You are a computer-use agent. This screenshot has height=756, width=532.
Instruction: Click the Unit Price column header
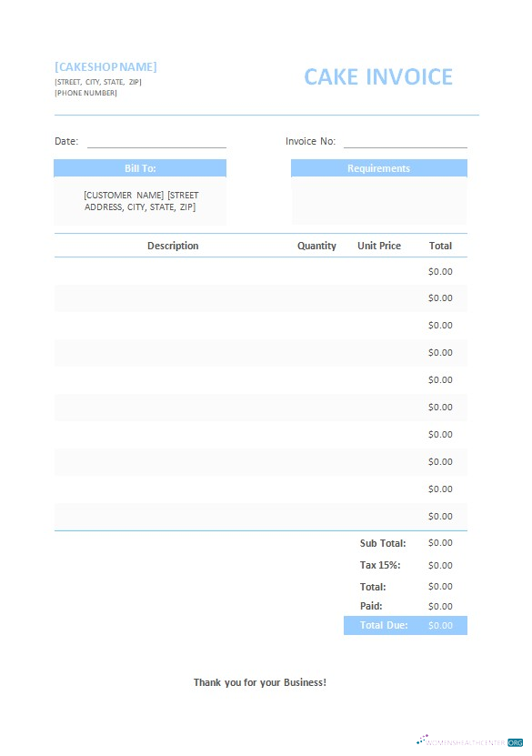pyautogui.click(x=379, y=246)
